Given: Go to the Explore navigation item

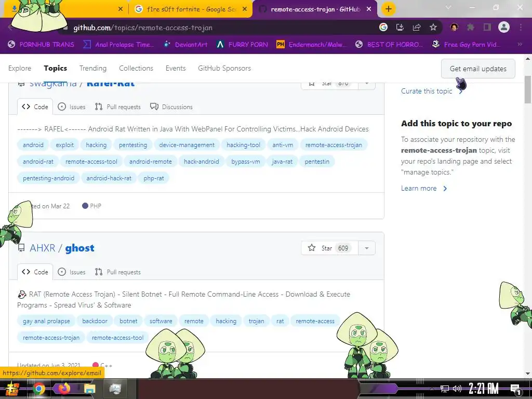Looking at the screenshot, I should pos(20,68).
